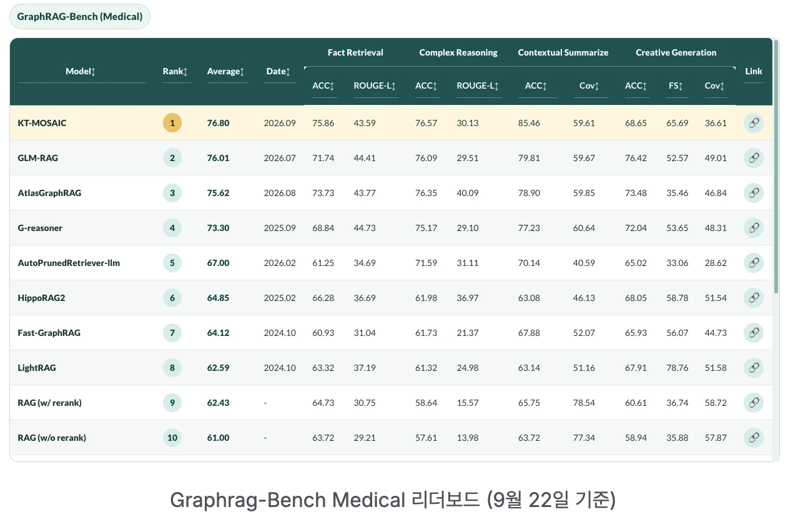Open the link icon for AtlasGraphRAG
This screenshot has width=793, height=532.
coord(753,193)
